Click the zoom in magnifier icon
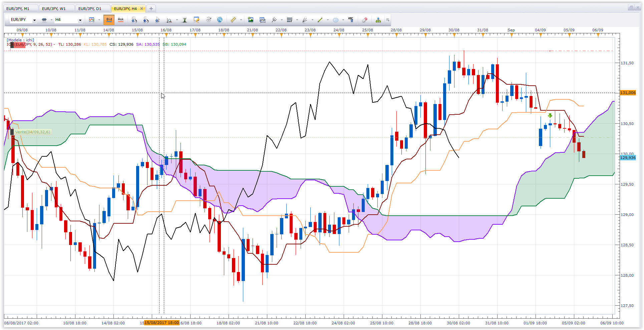Screen dimensions: 644x330 (x=134, y=20)
